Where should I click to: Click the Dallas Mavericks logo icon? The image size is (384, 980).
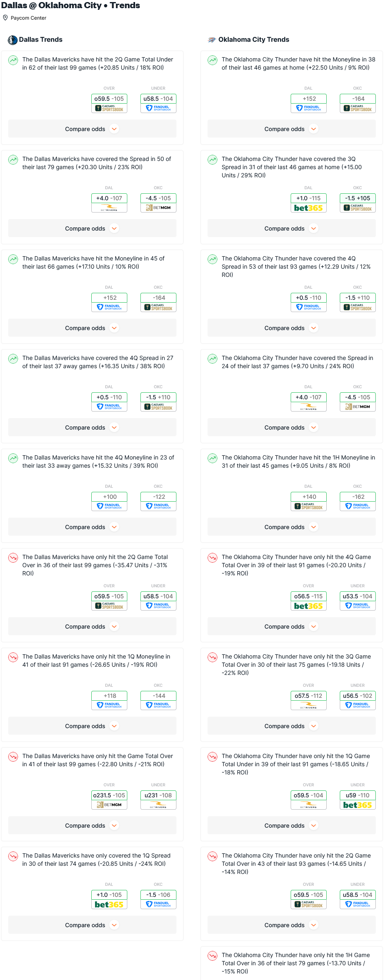(x=13, y=40)
